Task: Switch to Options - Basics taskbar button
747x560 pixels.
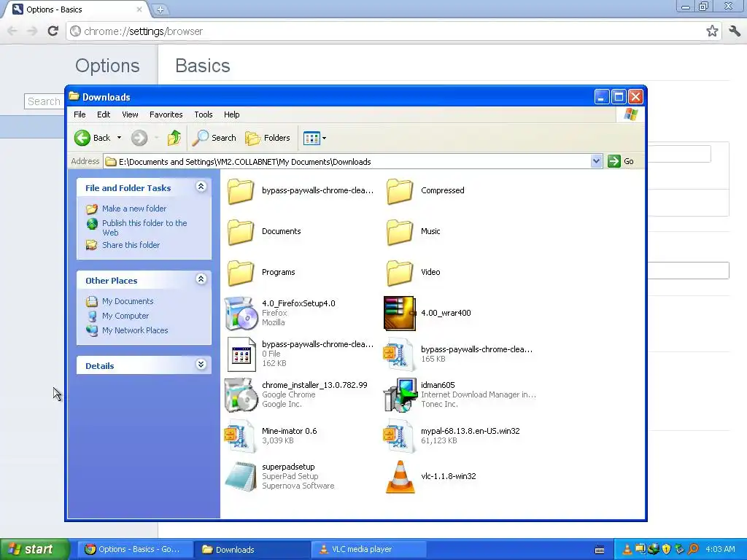Action: coord(135,550)
